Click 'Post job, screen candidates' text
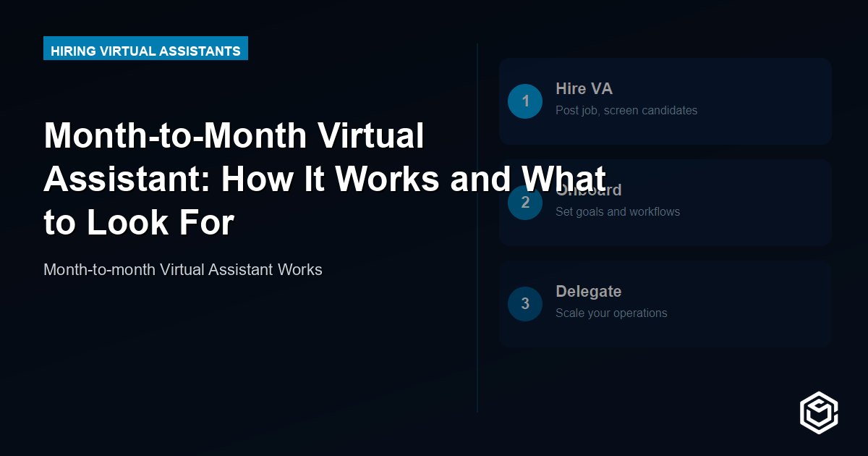Image resolution: width=868 pixels, height=456 pixels. [626, 111]
